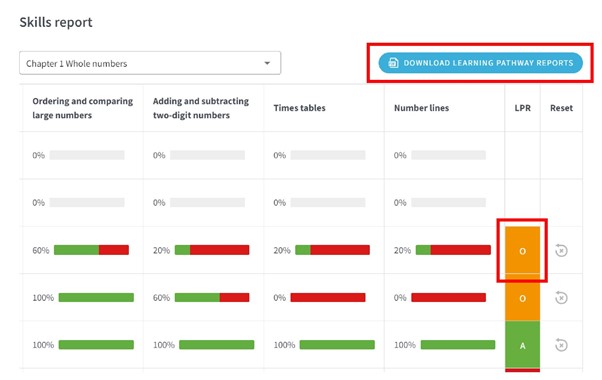Reset the row with 60% adding and subtracting

(561, 298)
